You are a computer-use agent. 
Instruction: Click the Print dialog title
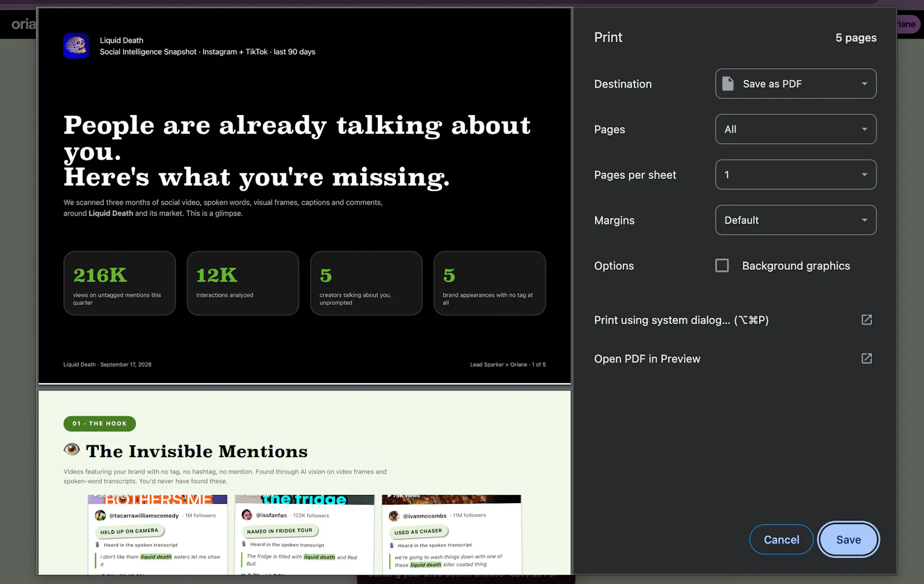[608, 38]
